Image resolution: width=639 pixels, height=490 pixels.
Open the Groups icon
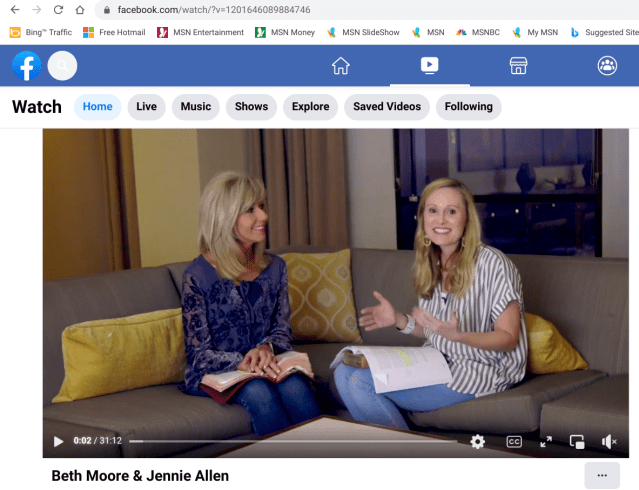[x=607, y=66]
